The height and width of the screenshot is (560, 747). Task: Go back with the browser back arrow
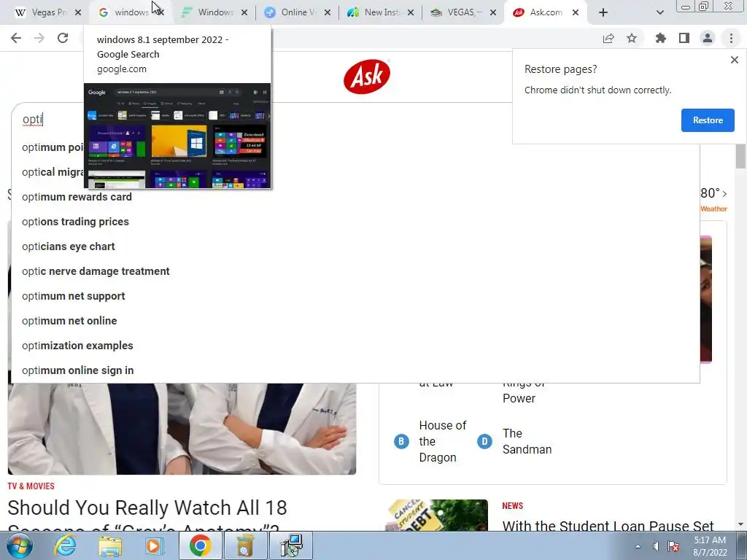pyautogui.click(x=16, y=38)
